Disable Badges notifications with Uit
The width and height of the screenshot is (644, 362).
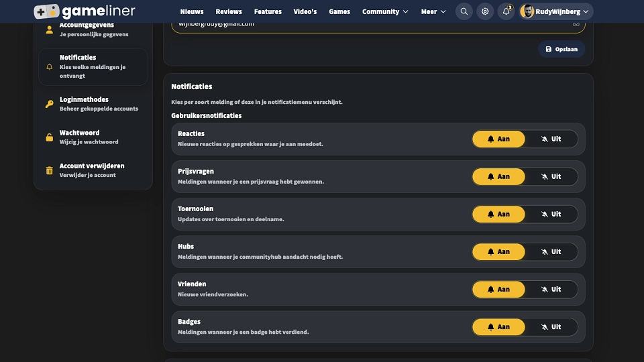tap(551, 327)
